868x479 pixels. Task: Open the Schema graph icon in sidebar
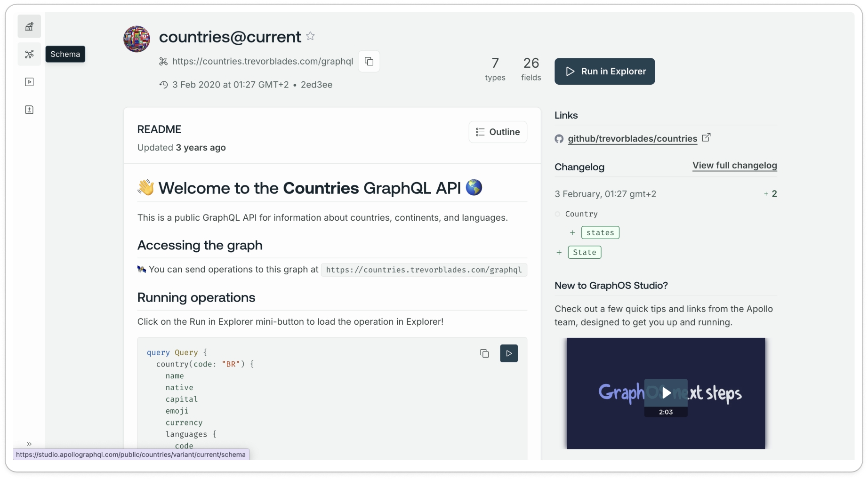click(x=29, y=54)
